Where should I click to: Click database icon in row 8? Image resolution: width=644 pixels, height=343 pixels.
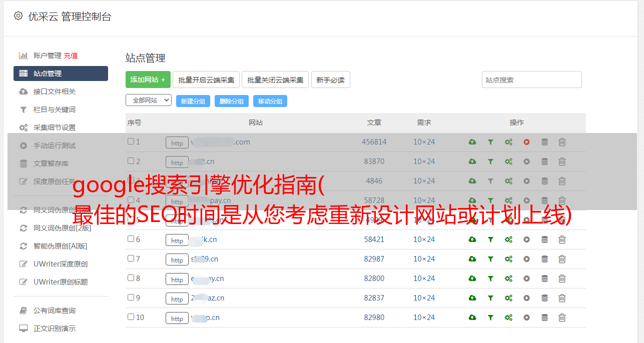[x=544, y=278]
